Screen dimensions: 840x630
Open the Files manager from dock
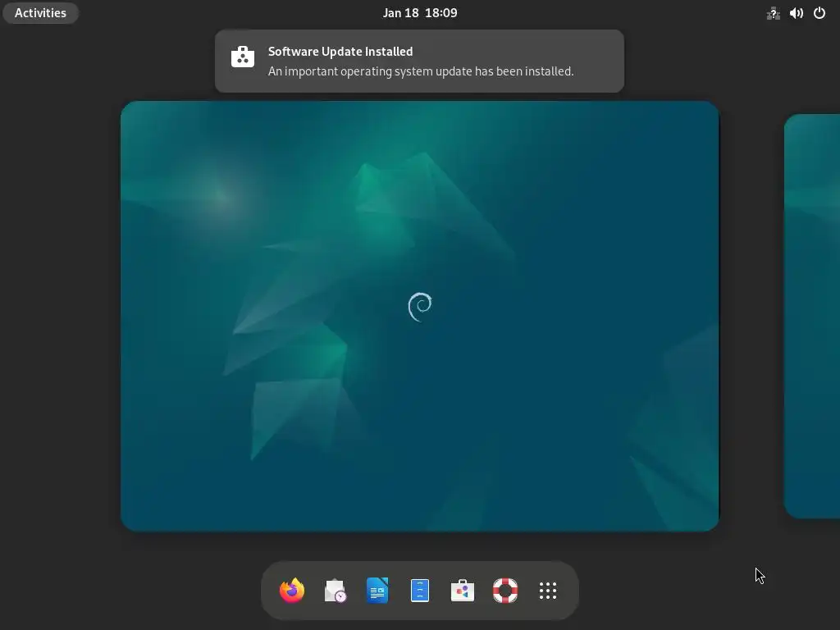click(x=420, y=591)
